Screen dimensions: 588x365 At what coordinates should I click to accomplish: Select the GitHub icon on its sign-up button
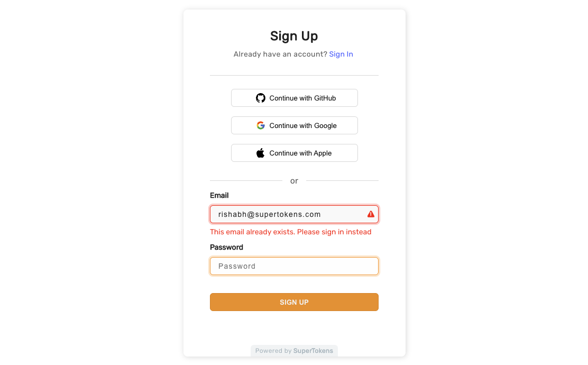coord(260,98)
